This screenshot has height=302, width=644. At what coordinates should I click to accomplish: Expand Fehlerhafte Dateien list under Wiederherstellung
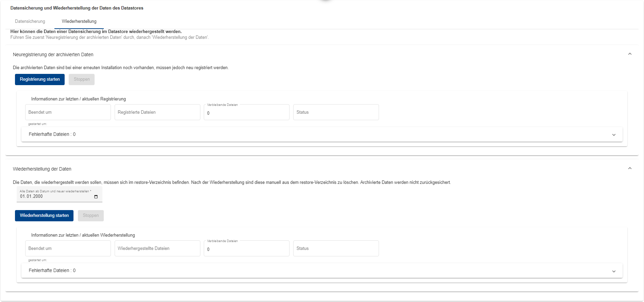pos(613,271)
